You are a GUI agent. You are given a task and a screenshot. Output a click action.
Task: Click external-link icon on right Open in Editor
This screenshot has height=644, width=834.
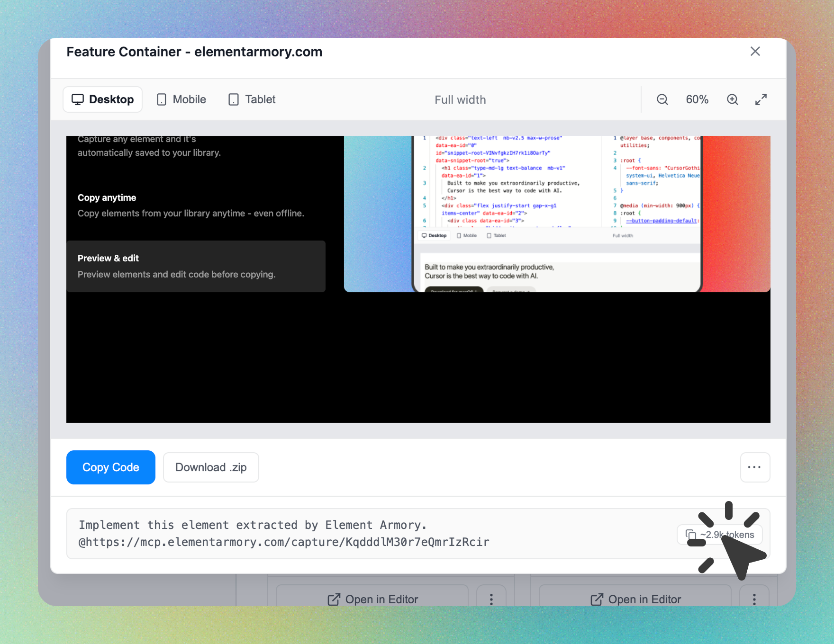(x=597, y=599)
